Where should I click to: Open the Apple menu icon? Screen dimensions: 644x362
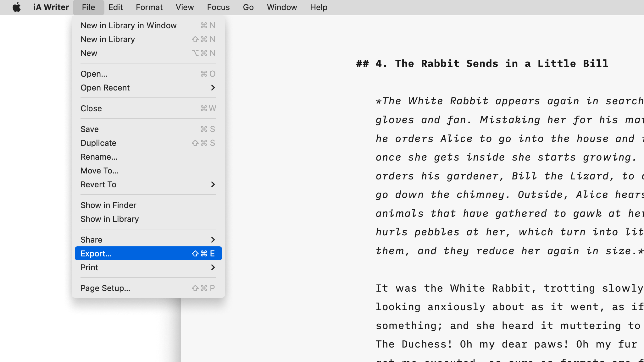pos(17,7)
